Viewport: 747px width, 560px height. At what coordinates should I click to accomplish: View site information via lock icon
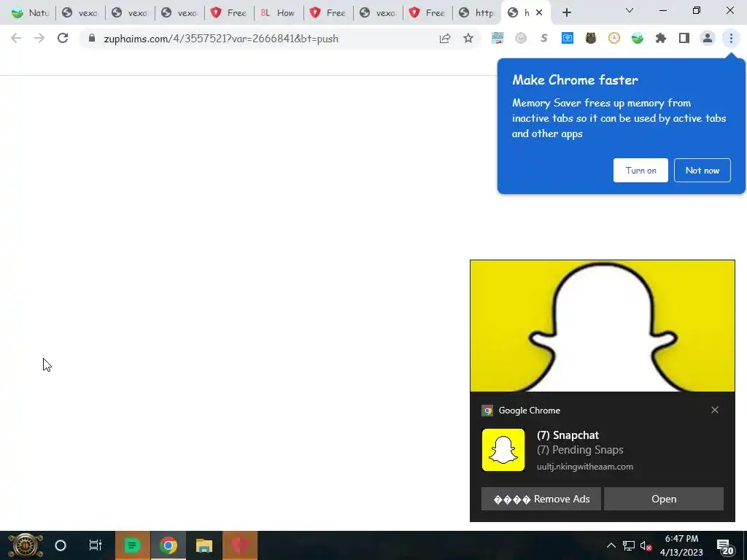[x=92, y=38]
